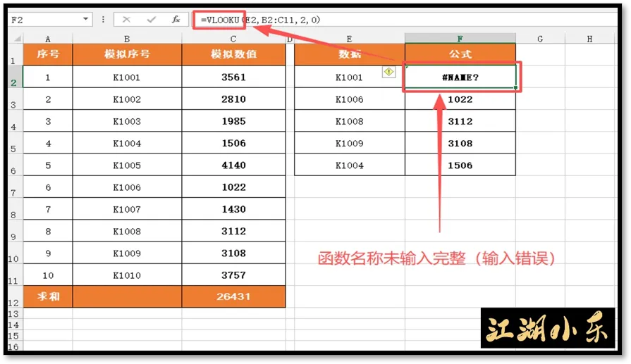Select cell with value 4140

pyautogui.click(x=233, y=165)
